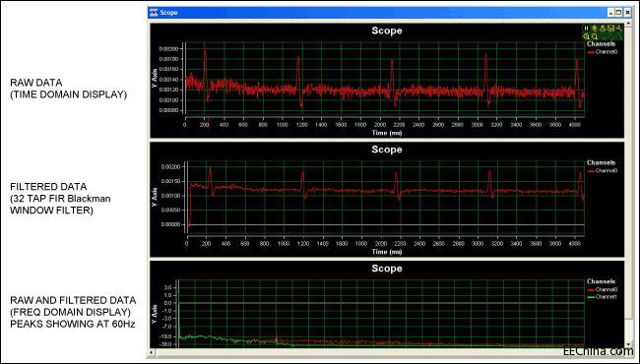Click the Channels legend heading in the middle plot
640x364 pixels.
[601, 162]
